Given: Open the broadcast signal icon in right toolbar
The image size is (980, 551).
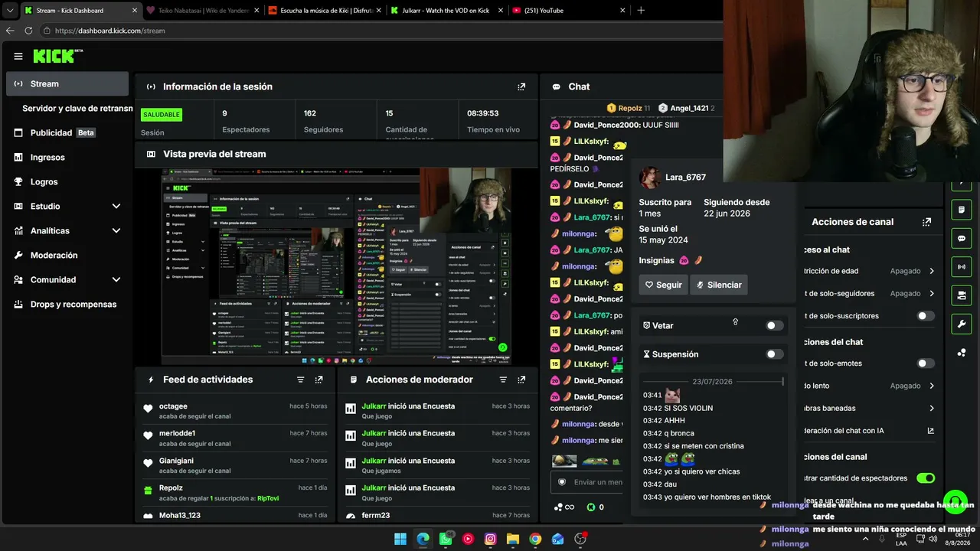Looking at the screenshot, I should (962, 266).
